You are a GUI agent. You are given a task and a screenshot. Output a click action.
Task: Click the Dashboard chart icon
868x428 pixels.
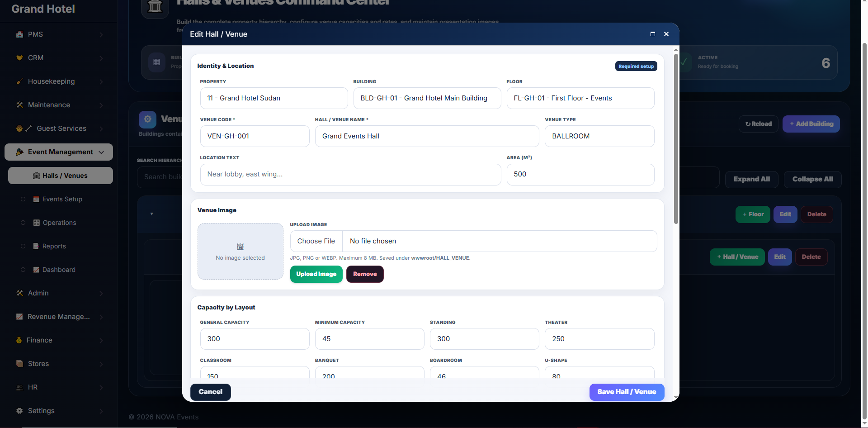pyautogui.click(x=37, y=270)
